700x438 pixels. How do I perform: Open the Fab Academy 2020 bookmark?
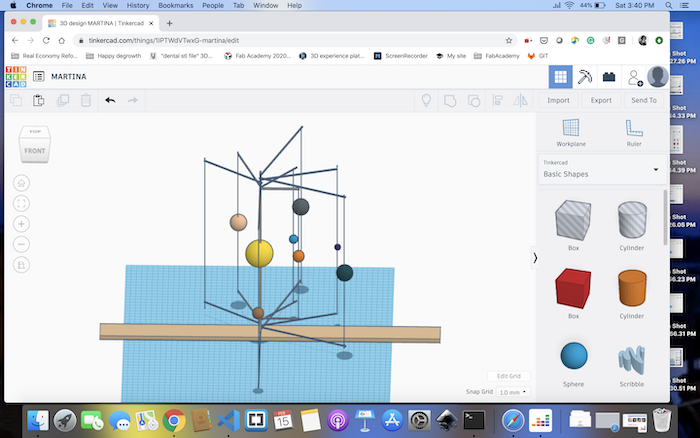[x=257, y=56]
